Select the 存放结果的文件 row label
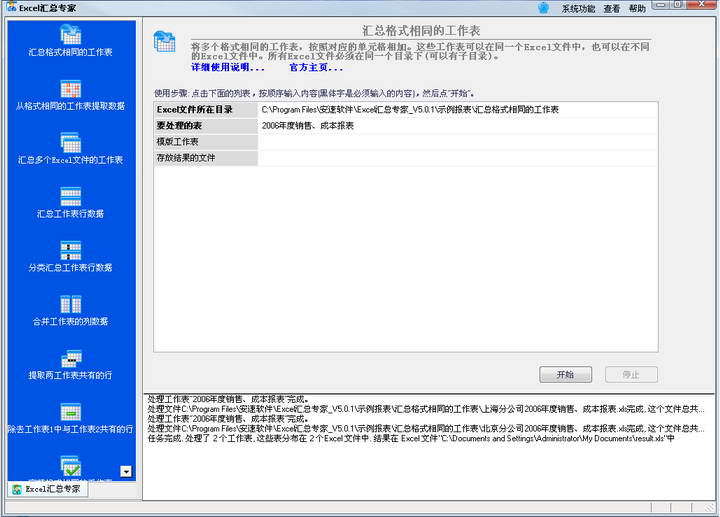This screenshot has height=517, width=720. (206, 158)
